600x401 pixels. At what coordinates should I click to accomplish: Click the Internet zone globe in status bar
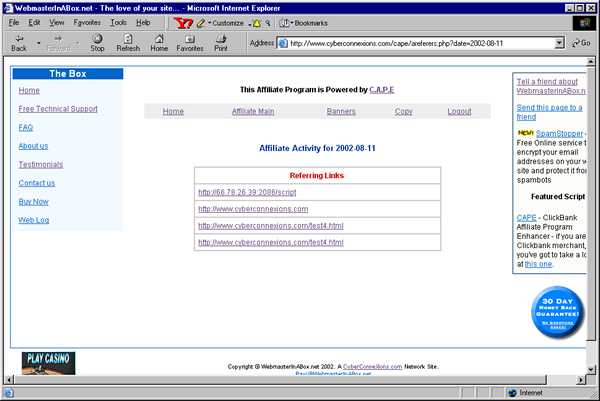[512, 393]
